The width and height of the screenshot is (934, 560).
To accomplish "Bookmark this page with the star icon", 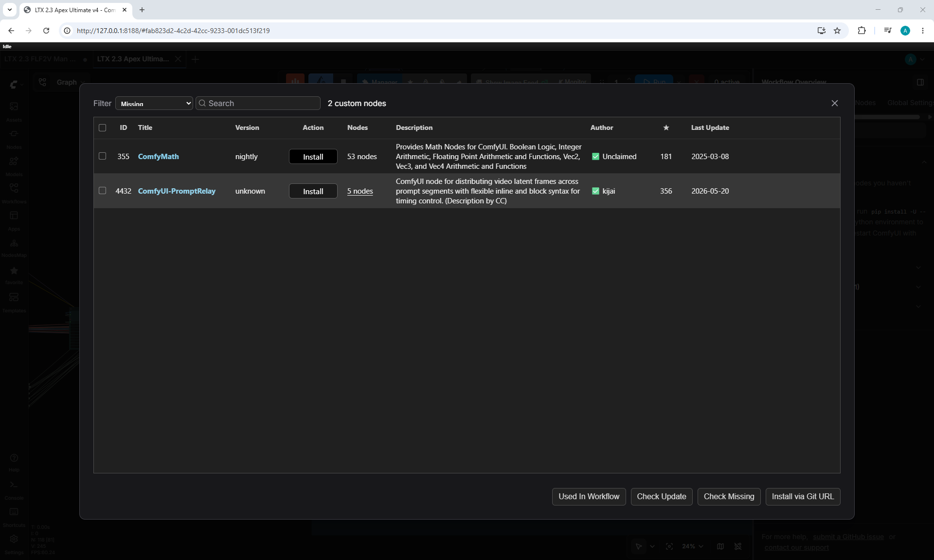I will [837, 31].
